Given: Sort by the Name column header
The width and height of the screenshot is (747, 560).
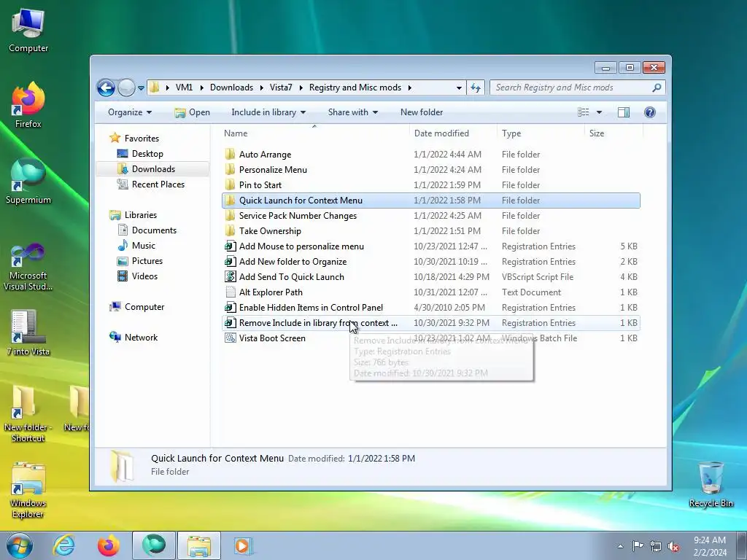Looking at the screenshot, I should (236, 133).
